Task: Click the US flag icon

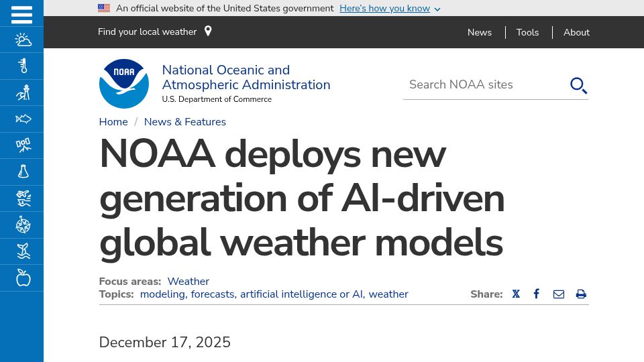Action: pyautogui.click(x=104, y=8)
